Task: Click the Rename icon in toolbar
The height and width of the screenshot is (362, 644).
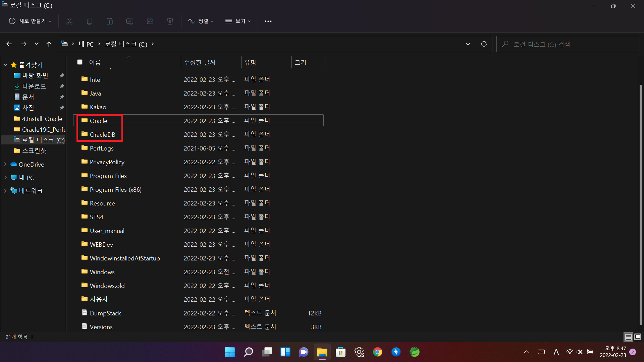Action: pyautogui.click(x=130, y=21)
